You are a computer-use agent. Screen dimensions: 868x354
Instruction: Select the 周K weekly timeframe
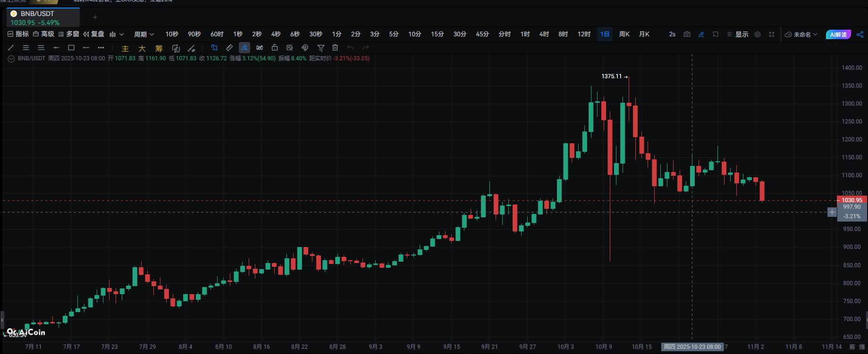point(624,34)
